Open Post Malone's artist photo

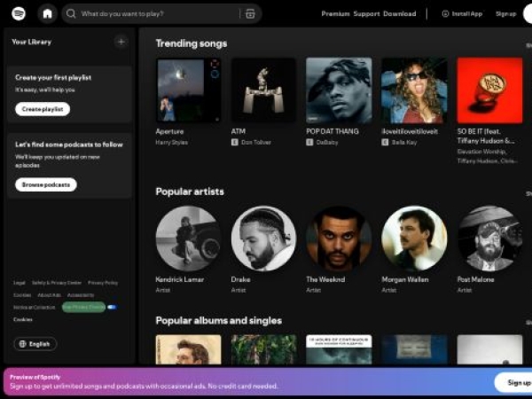pos(489,239)
